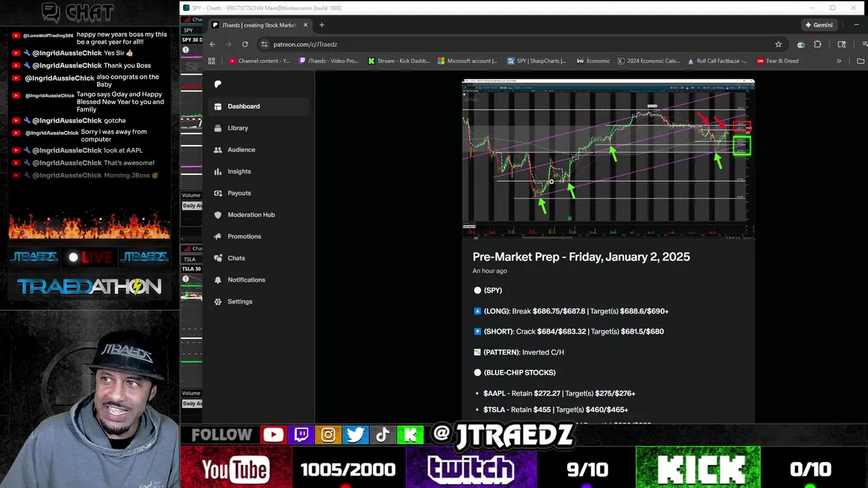Open the Library section in sidebar

[x=259, y=128]
